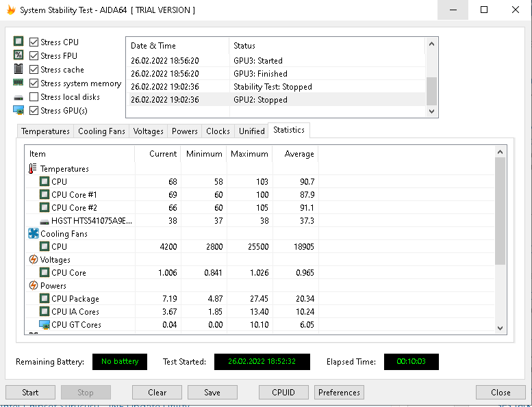This screenshot has width=532, height=407.
Task: Click the Start button
Action: point(30,393)
